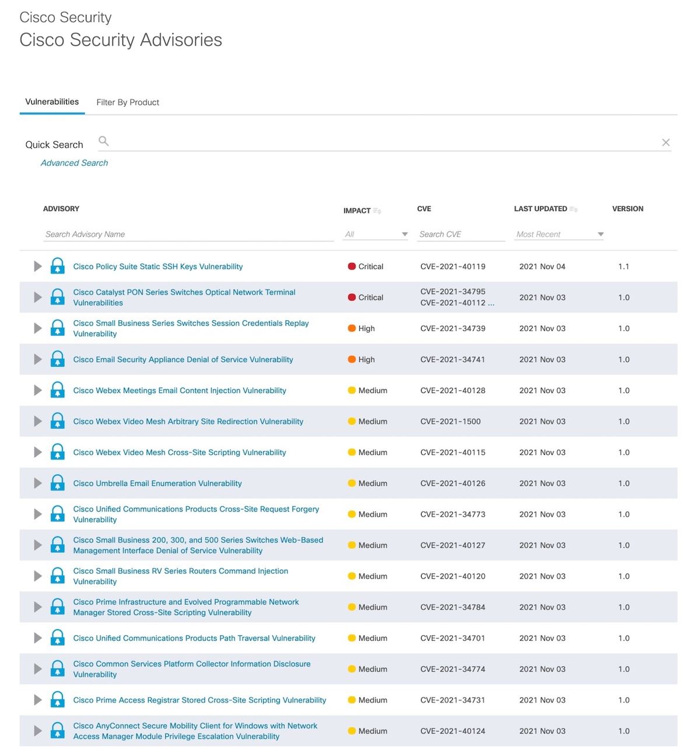
Task: Click the red Critical dot for Cisco Policy Suite
Action: click(352, 266)
